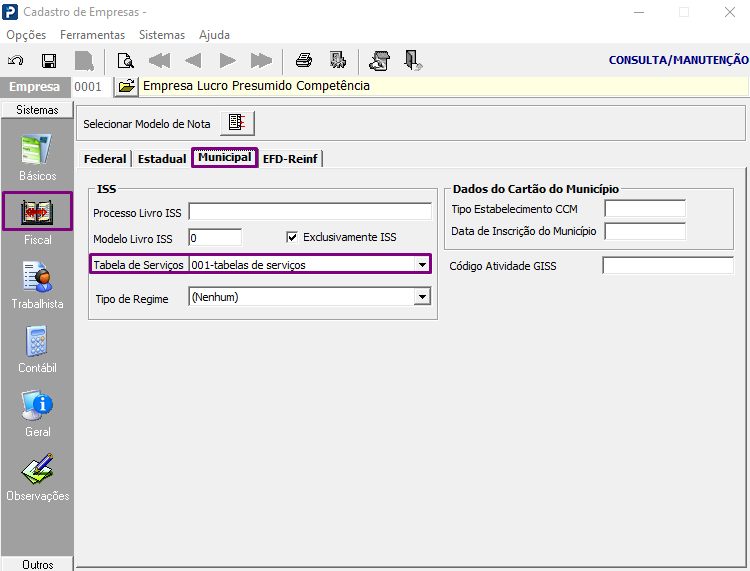Expand the Tipo de Regime dropdown
This screenshot has width=750, height=571.
pyautogui.click(x=422, y=297)
